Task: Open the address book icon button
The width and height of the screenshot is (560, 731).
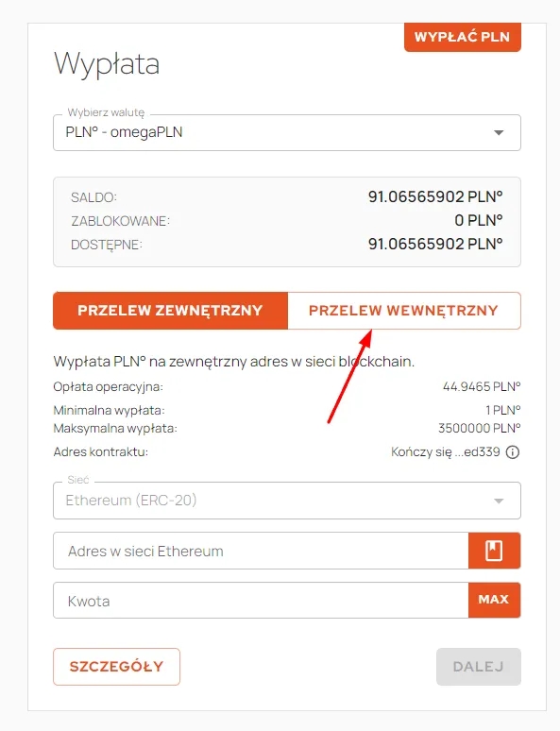Action: (494, 551)
